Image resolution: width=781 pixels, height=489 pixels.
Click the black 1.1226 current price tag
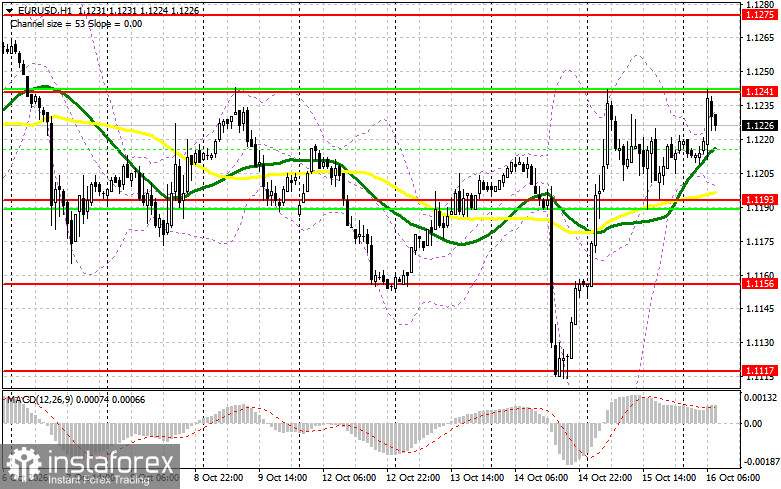759,125
